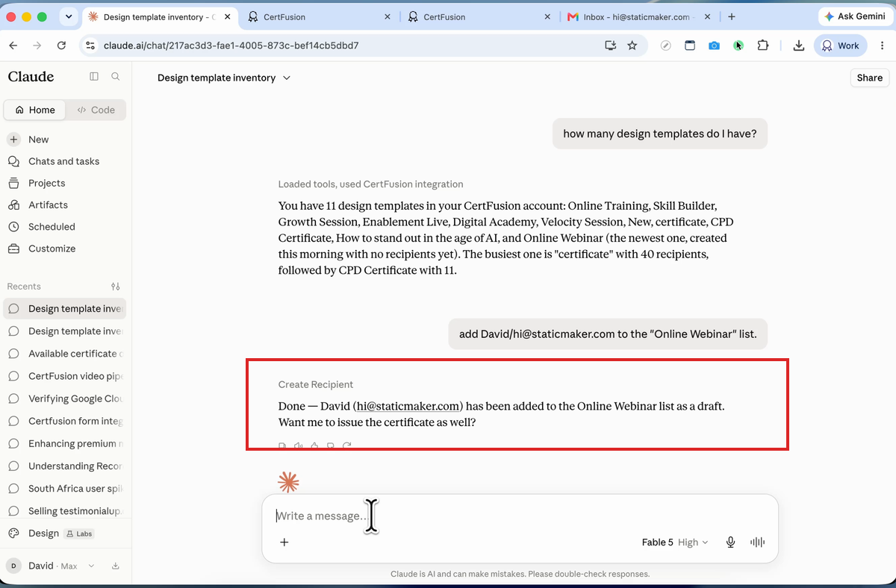Click the download icon beside David's account
Viewport: 896px width, 588px height.
pos(116,566)
